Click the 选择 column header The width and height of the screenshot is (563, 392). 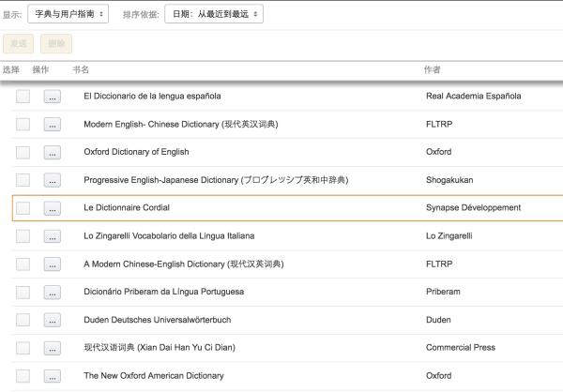click(x=11, y=69)
